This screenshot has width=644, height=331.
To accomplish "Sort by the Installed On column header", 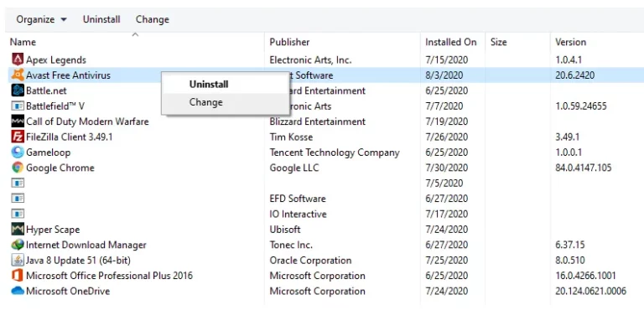I will (450, 42).
